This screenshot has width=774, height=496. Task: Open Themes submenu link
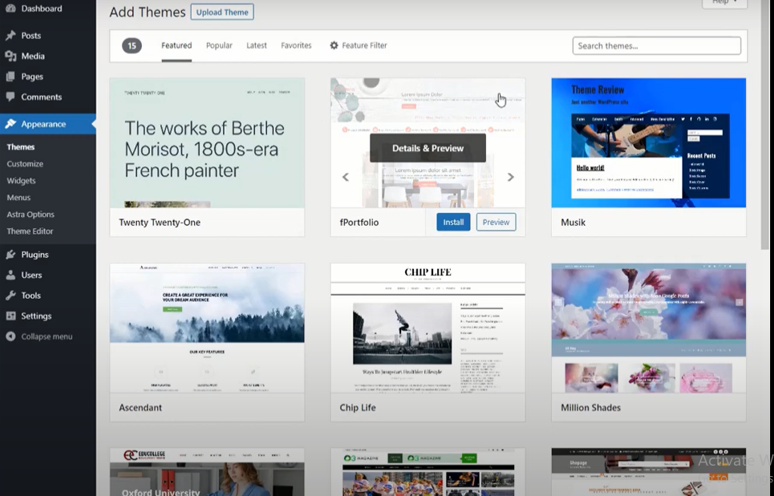tap(21, 147)
